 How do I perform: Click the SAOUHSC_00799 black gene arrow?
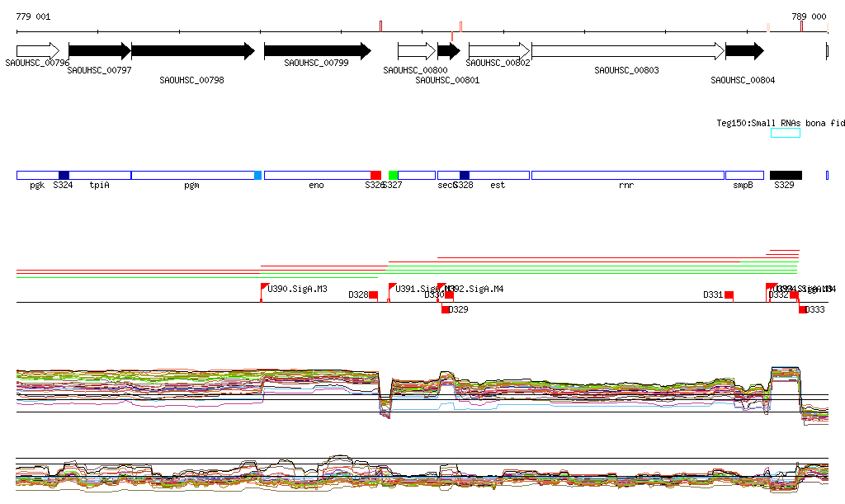tap(317, 50)
